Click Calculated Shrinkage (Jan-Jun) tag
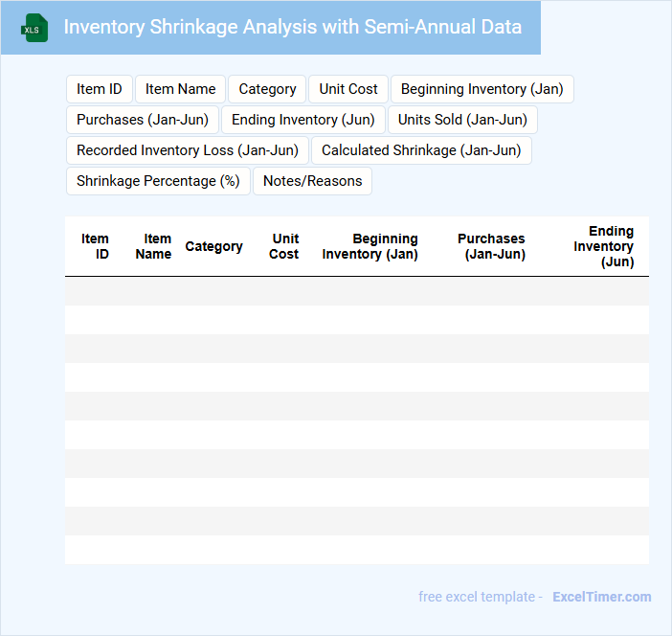This screenshot has width=672, height=636. point(421,150)
